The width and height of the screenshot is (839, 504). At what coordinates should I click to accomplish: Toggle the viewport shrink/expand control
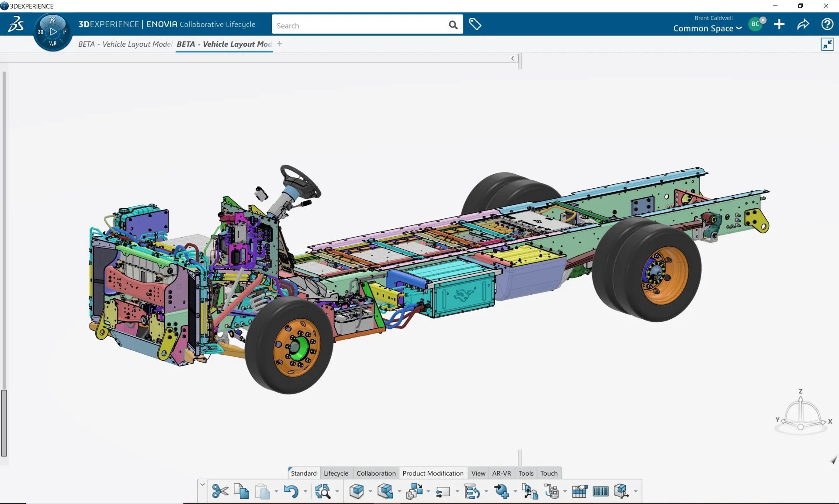[x=827, y=44]
